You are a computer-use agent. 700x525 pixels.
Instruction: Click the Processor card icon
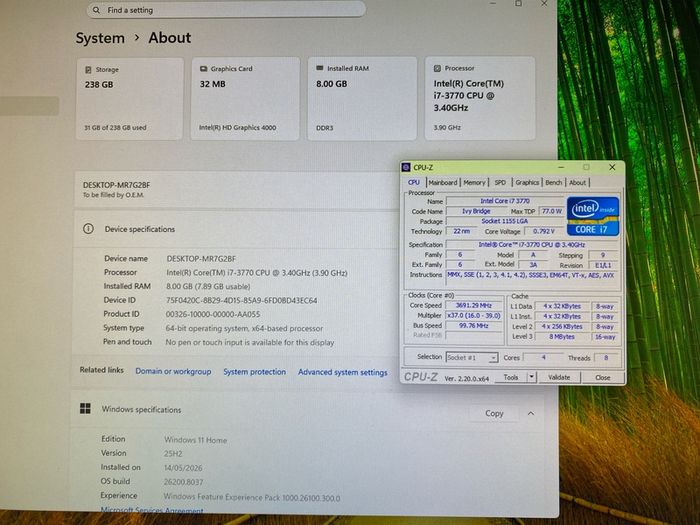pos(437,68)
